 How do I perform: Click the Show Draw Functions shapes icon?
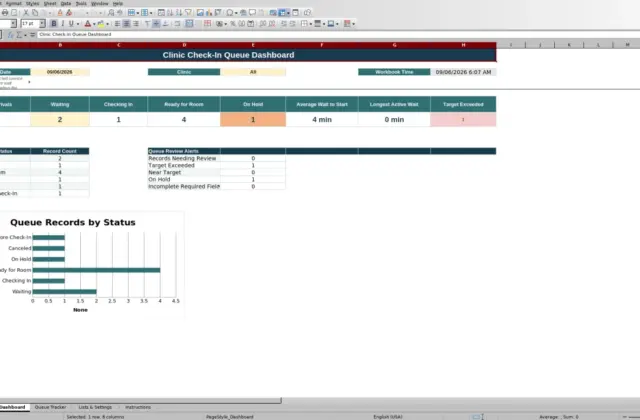308,13
